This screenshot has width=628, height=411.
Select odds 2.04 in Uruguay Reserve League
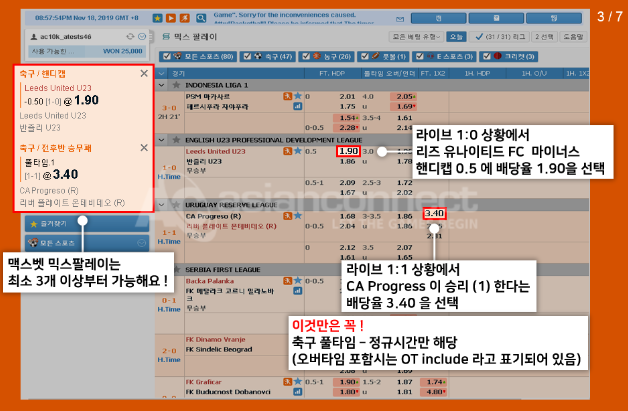pyautogui.click(x=347, y=226)
